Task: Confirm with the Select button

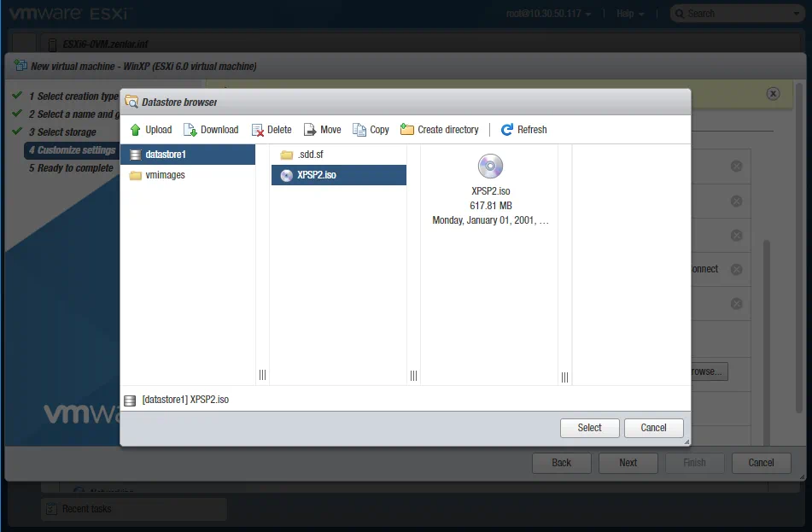Action: 589,428
